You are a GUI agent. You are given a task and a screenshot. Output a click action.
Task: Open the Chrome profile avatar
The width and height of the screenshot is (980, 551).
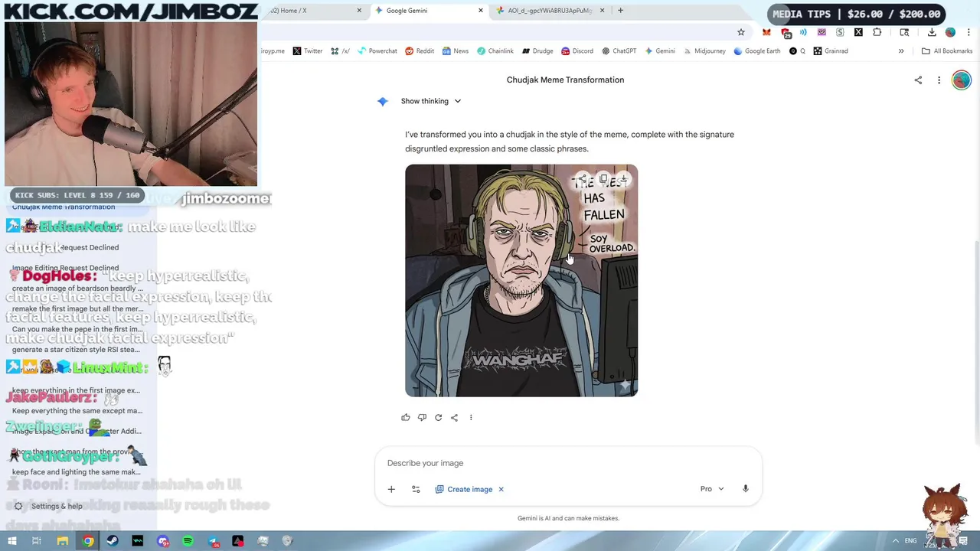(x=950, y=32)
